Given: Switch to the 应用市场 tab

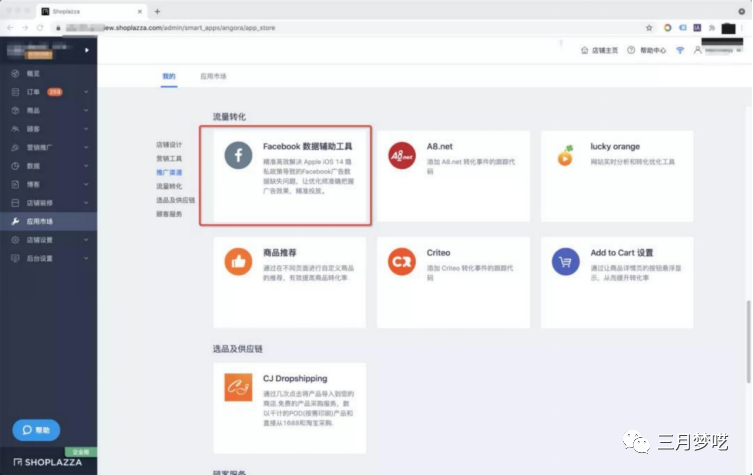Looking at the screenshot, I should tap(212, 76).
